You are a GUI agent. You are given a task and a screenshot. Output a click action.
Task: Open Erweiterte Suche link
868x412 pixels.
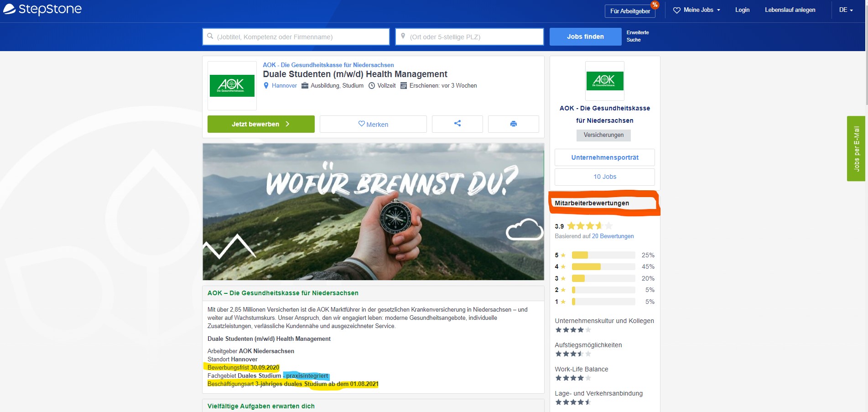(638, 36)
